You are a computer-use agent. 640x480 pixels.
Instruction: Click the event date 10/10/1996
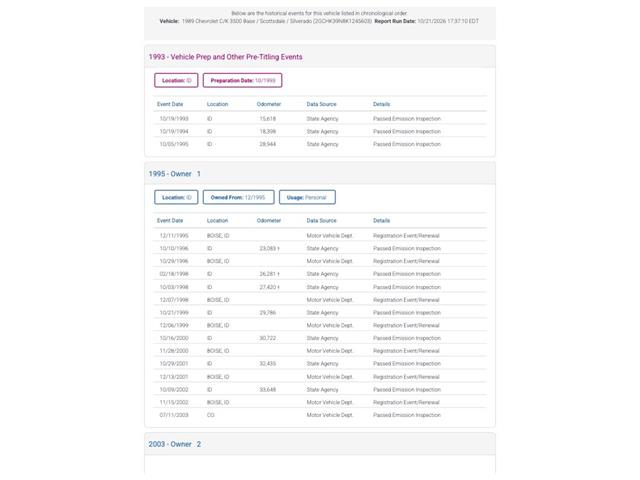click(174, 248)
